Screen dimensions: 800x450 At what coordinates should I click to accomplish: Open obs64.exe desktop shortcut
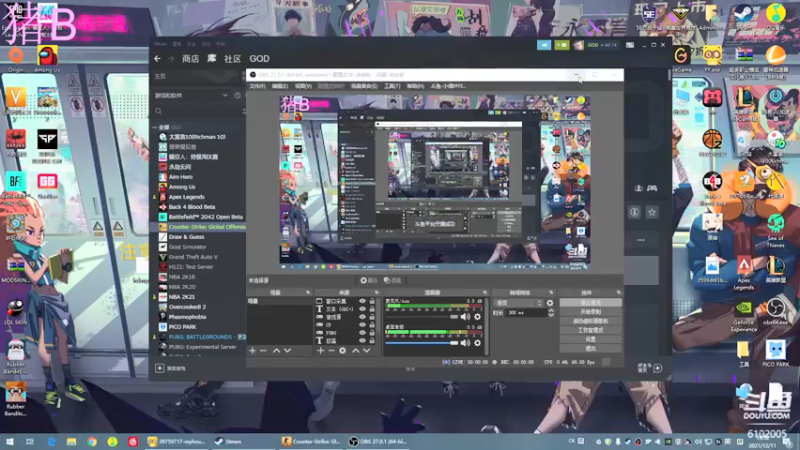pos(775,312)
